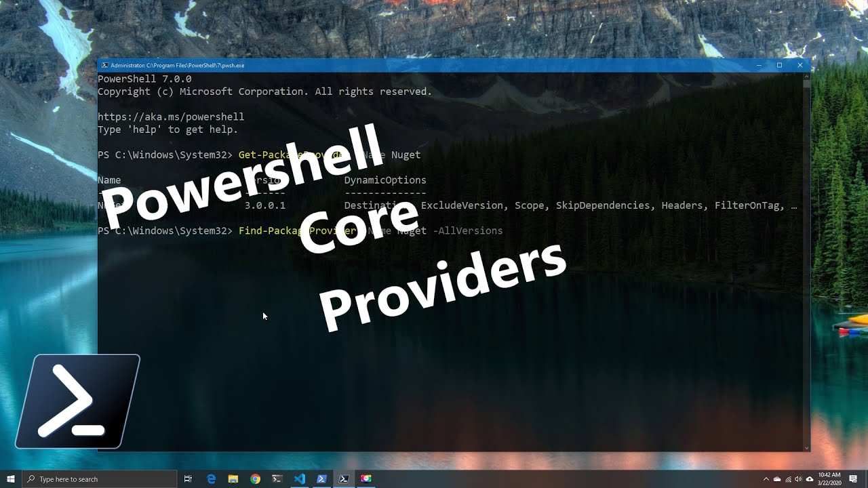The height and width of the screenshot is (488, 868).
Task: Click the '3.0.0.1' version value
Action: click(265, 205)
